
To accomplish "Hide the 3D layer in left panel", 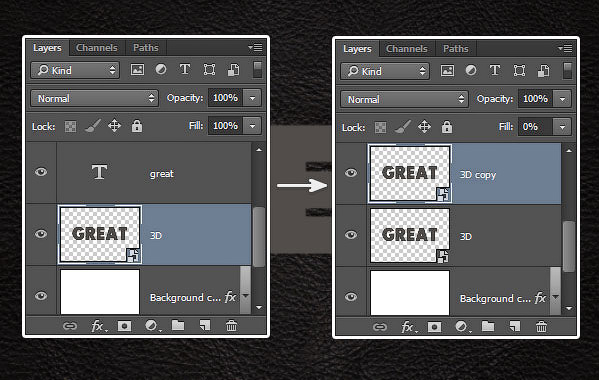I will click(41, 234).
